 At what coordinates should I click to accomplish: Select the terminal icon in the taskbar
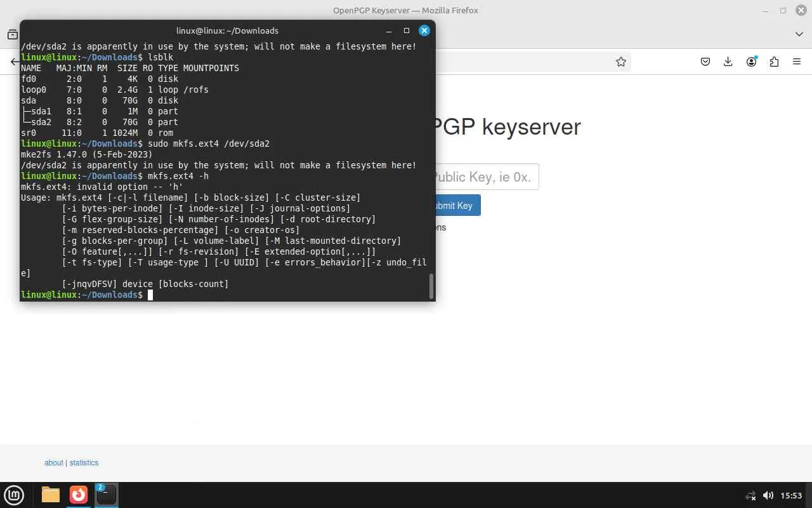pos(106,495)
